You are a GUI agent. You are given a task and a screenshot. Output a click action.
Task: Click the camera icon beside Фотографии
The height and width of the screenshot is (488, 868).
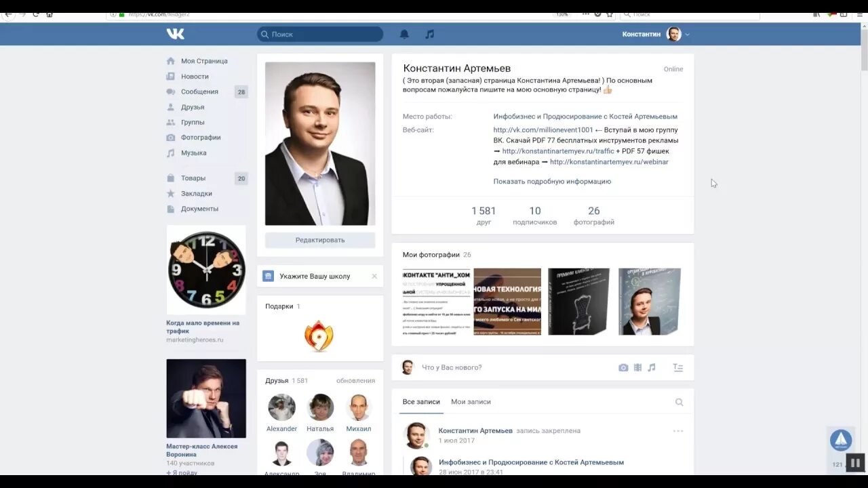[171, 138]
